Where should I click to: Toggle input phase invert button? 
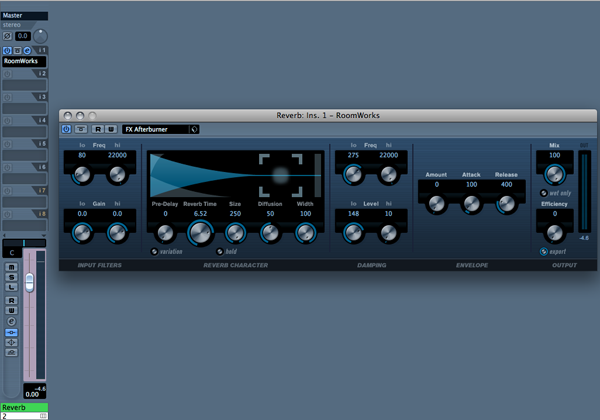(7, 36)
